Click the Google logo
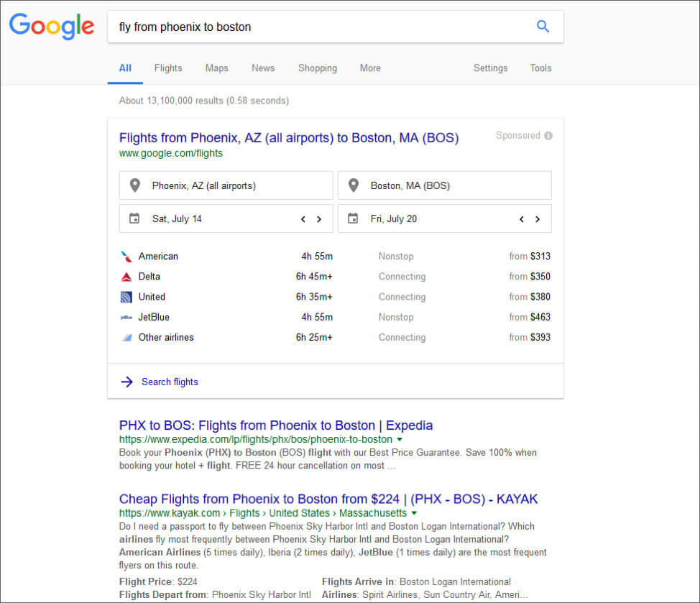 click(52, 27)
